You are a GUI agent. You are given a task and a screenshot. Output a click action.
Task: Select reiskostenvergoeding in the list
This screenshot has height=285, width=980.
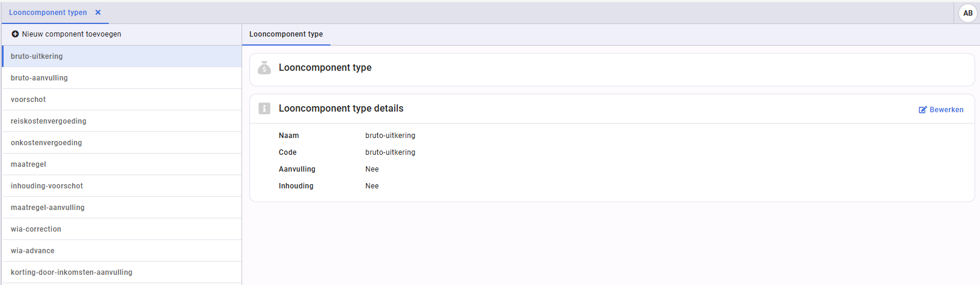tap(49, 121)
